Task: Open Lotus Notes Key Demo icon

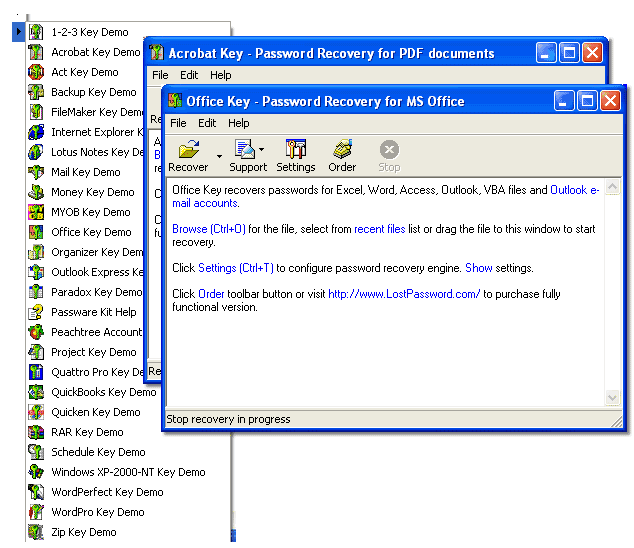Action: click(x=36, y=152)
